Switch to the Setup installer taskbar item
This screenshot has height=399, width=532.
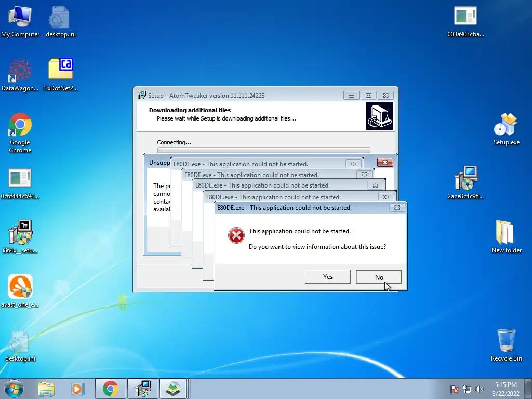(x=142, y=389)
